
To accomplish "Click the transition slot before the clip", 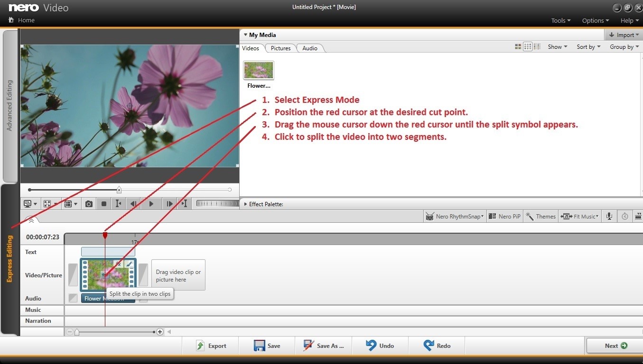I will (73, 275).
